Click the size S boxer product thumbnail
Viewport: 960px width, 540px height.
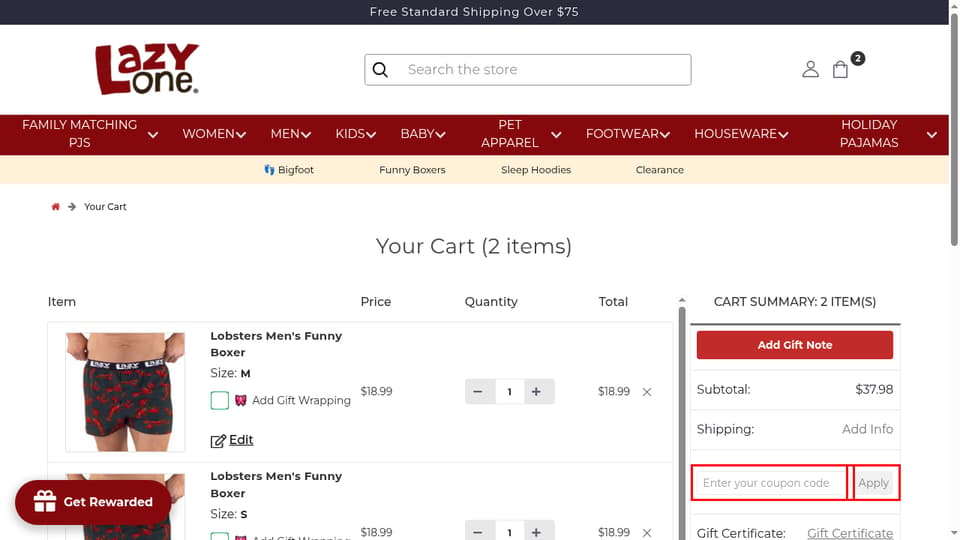coord(125,506)
